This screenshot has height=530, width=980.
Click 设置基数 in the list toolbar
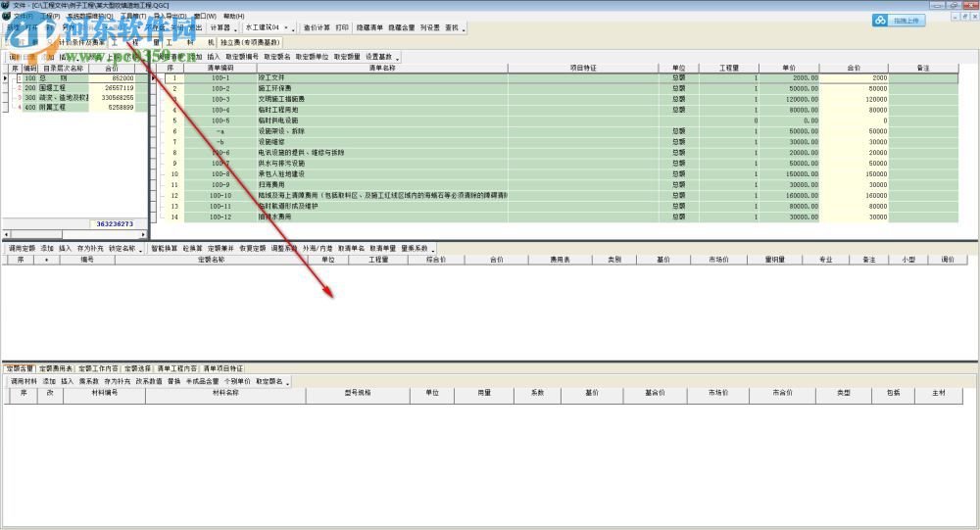(378, 57)
